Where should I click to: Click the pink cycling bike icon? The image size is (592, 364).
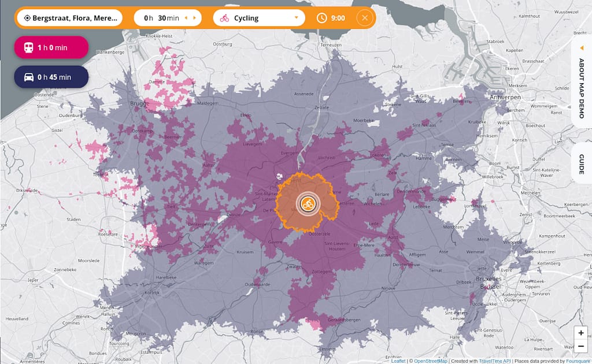(x=224, y=18)
